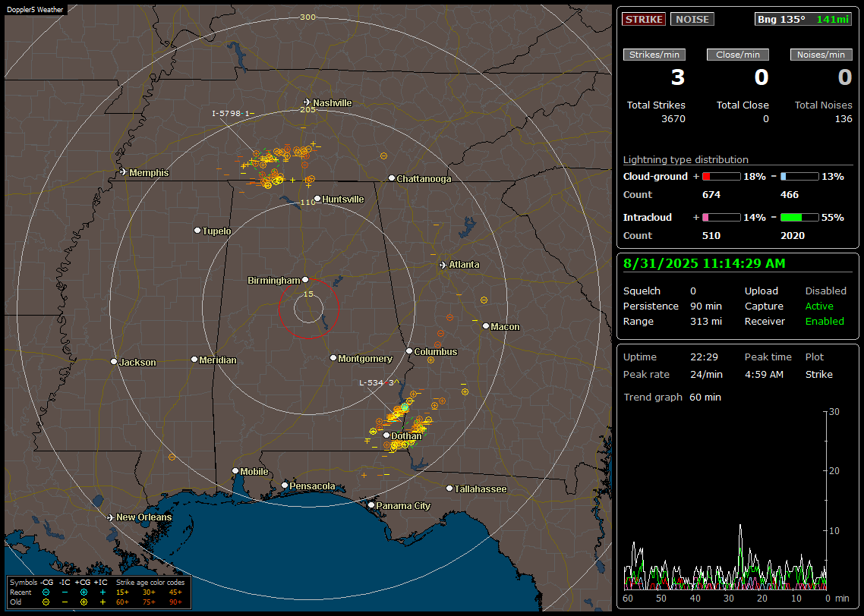The image size is (864, 616).
Task: Select the Macon city marker dot
Action: (x=485, y=326)
